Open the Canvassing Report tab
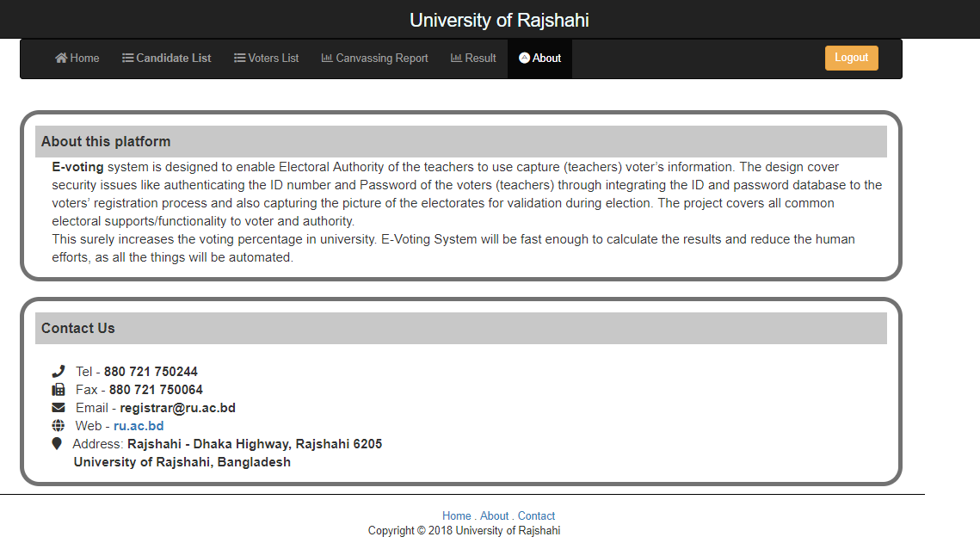980x543 pixels. (375, 59)
